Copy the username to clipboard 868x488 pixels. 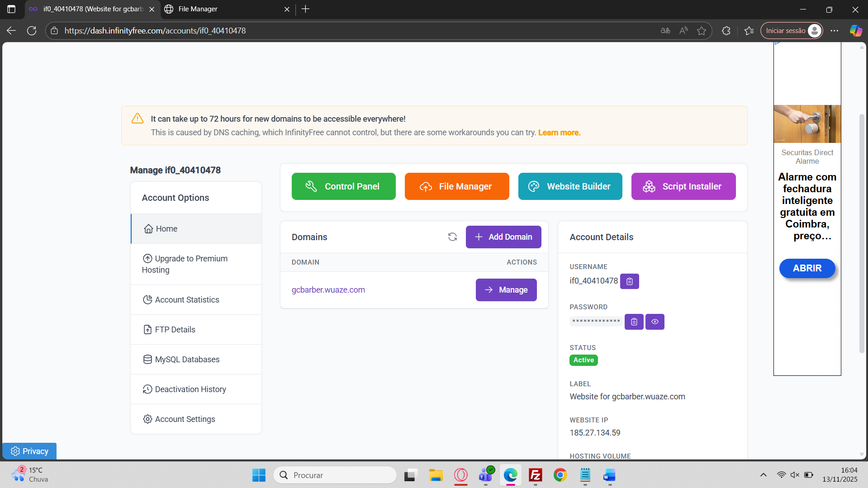[629, 281]
